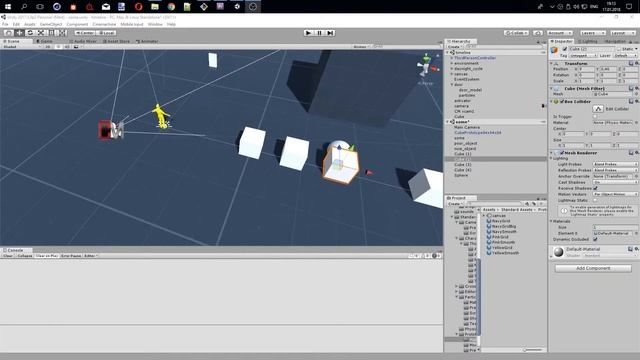This screenshot has height=360, width=640.
Task: Open the Cast Shadows dropdown
Action: click(615, 182)
